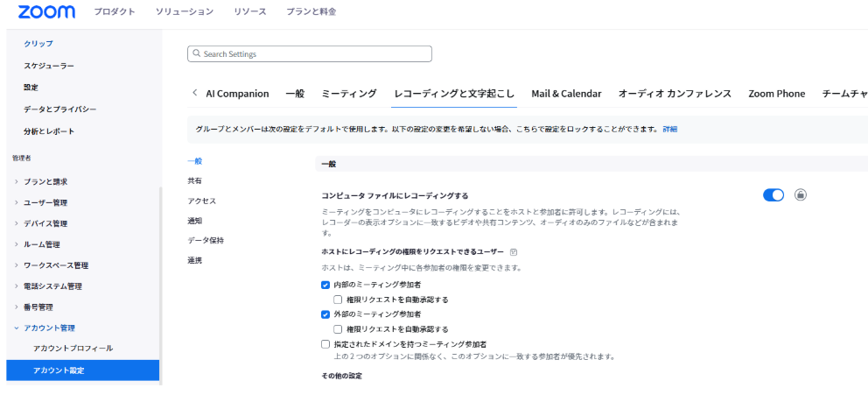
Task: Switch to Mail & Calendar tab
Action: click(566, 94)
